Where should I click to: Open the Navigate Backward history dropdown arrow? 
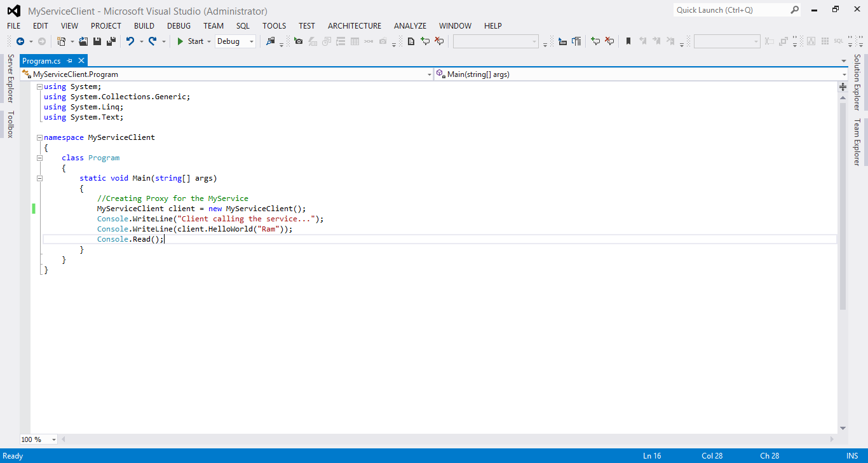[x=31, y=41]
